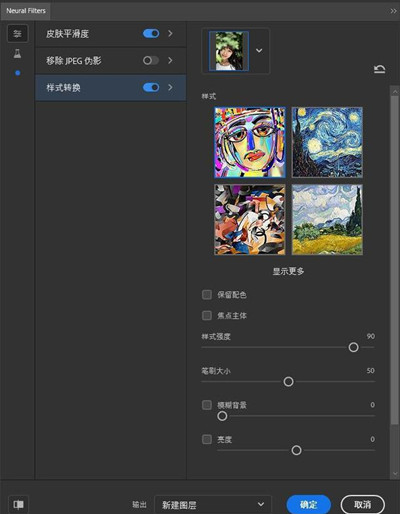400x514 pixels.
Task: Open the 输出 新建图层 dropdown
Action: (213, 505)
